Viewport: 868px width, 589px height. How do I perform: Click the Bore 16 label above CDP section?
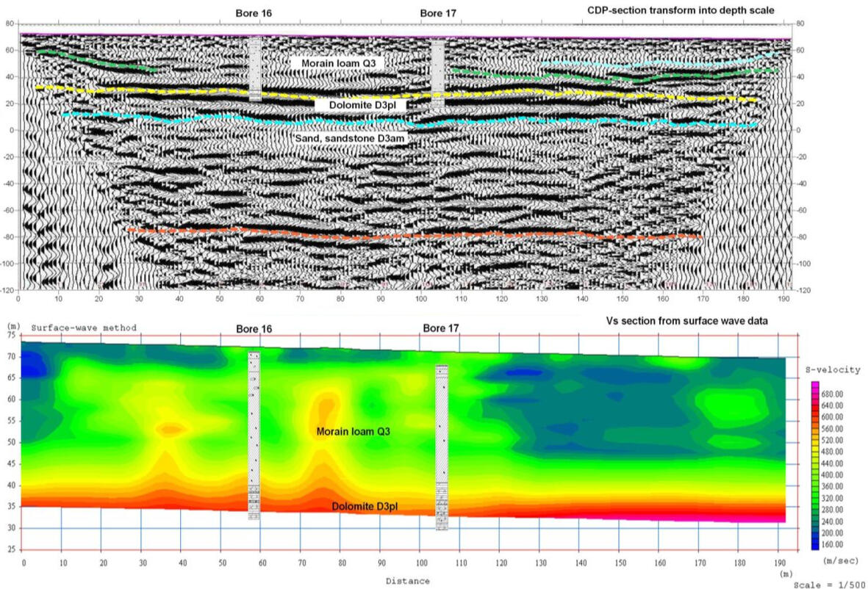[x=253, y=13]
